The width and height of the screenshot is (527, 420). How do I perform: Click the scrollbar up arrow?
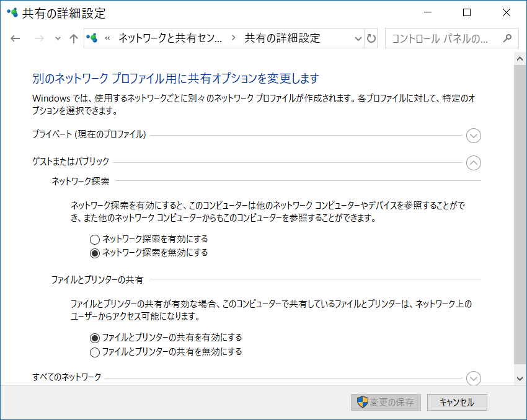coord(520,59)
